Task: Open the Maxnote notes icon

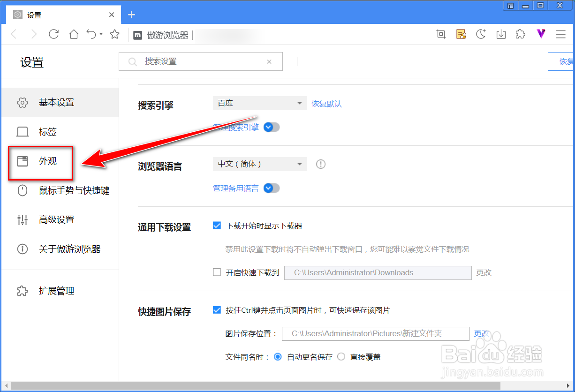Action: (461, 34)
